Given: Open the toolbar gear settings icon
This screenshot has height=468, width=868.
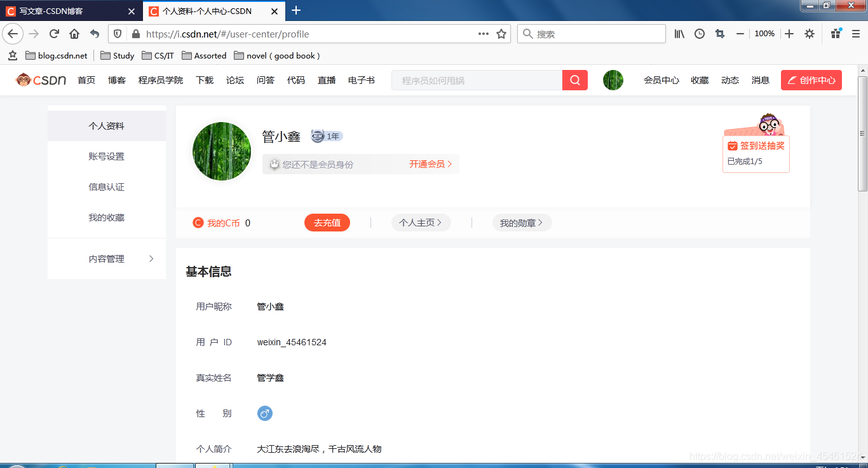Looking at the screenshot, I should pos(810,34).
